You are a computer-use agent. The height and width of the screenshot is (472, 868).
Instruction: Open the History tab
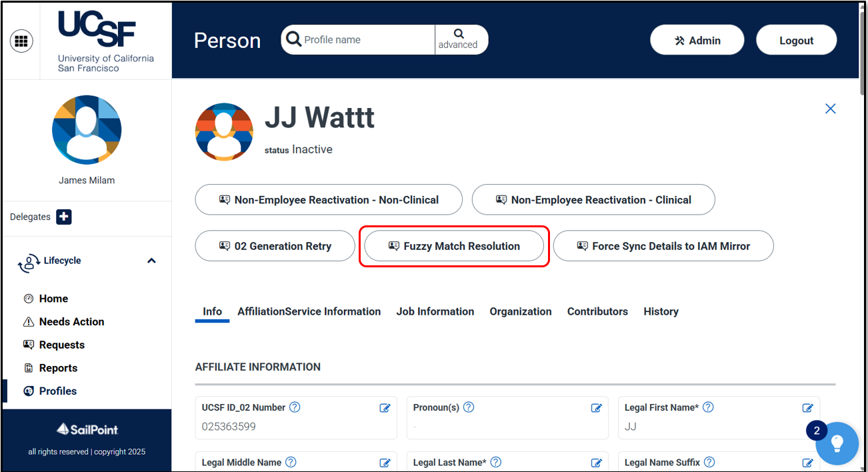coord(661,311)
